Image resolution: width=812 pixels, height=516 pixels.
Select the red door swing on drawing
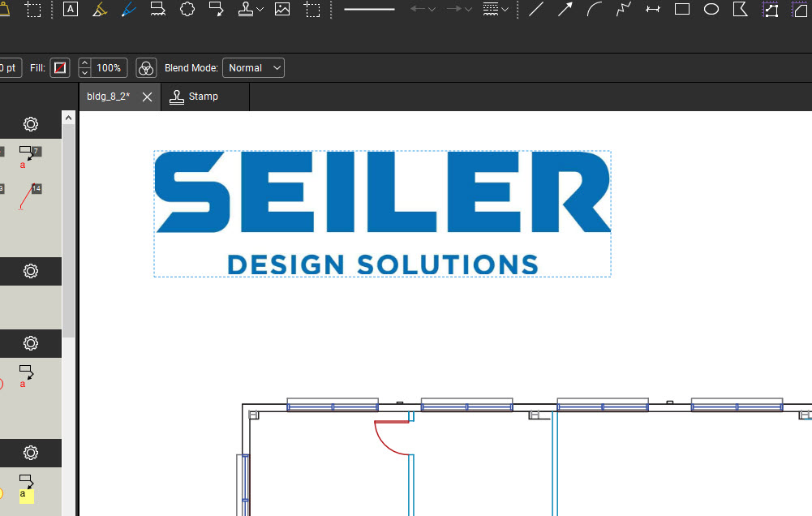pos(392,438)
